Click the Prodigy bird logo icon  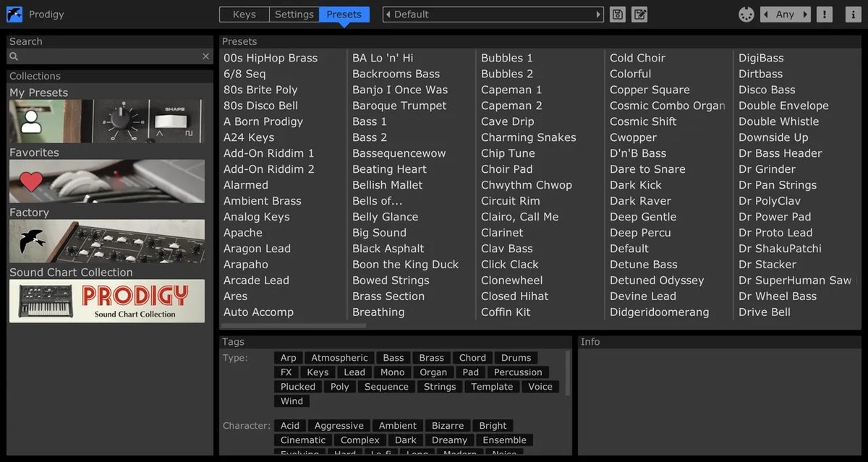[14, 14]
